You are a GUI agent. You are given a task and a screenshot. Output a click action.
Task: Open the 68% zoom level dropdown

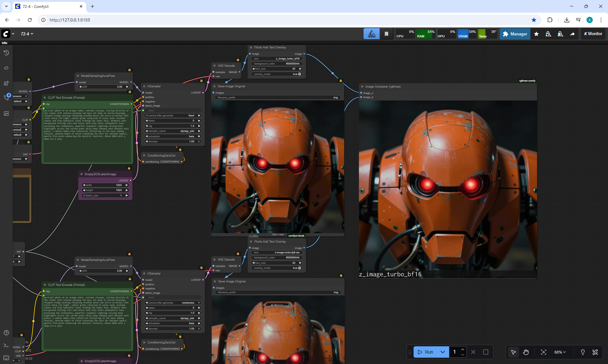[x=560, y=352]
